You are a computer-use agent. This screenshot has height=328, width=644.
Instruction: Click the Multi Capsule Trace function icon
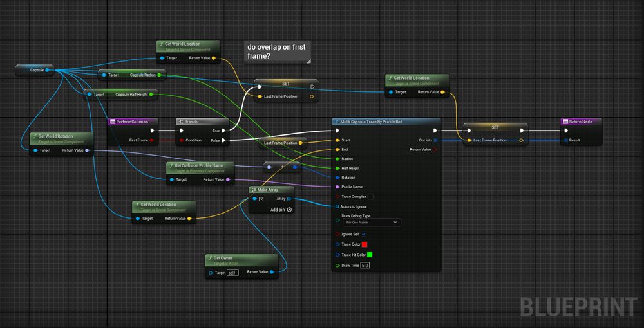(x=337, y=122)
